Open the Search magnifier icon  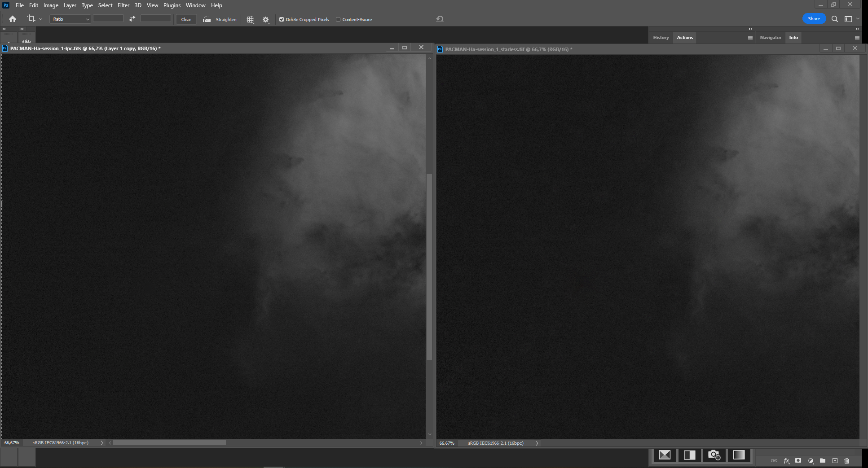[x=834, y=19]
